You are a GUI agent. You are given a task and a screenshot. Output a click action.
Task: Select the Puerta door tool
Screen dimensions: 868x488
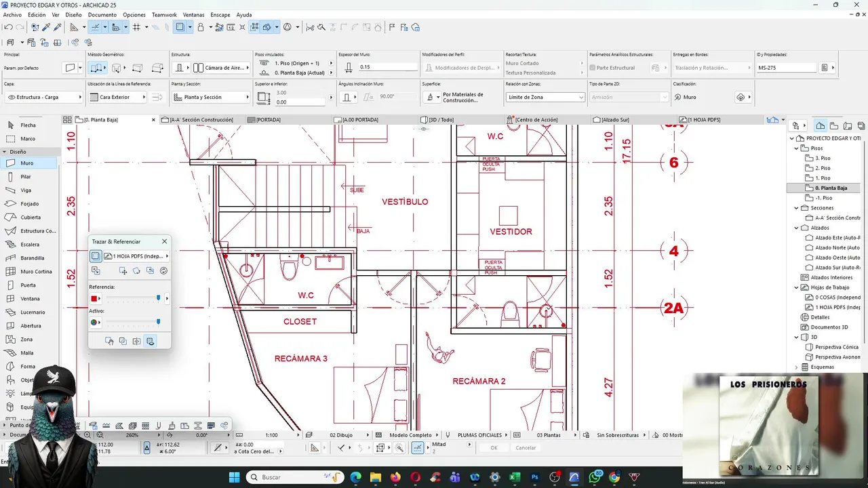tap(28, 285)
